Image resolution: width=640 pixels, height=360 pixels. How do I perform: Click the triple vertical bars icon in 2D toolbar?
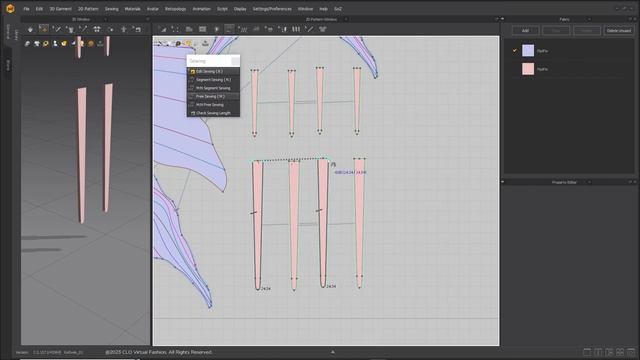pyautogui.click(x=296, y=29)
